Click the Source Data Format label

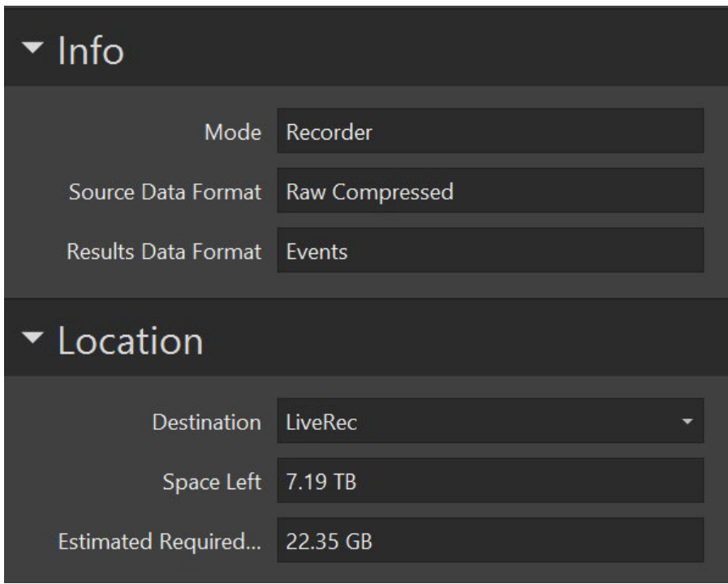(x=166, y=191)
